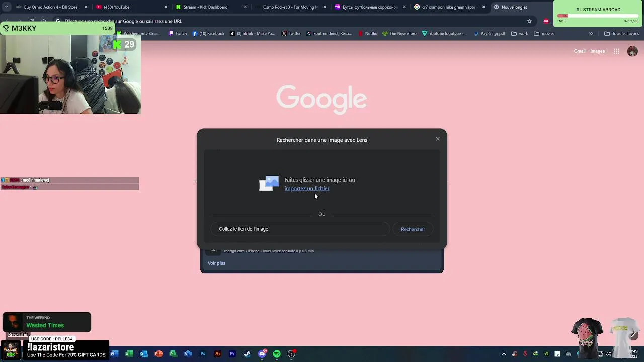Open the tab search dropdown arrow
The width and height of the screenshot is (644, 362).
[6, 7]
